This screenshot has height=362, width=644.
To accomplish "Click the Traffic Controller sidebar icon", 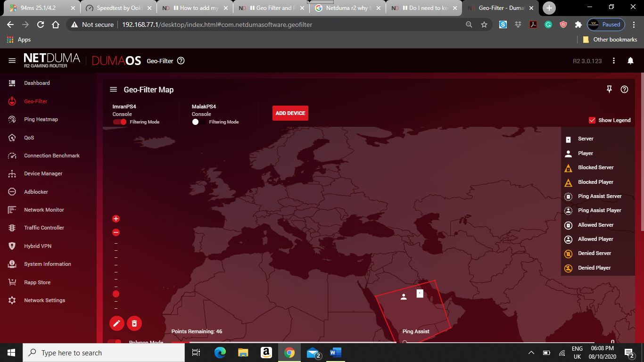I will [x=12, y=228].
